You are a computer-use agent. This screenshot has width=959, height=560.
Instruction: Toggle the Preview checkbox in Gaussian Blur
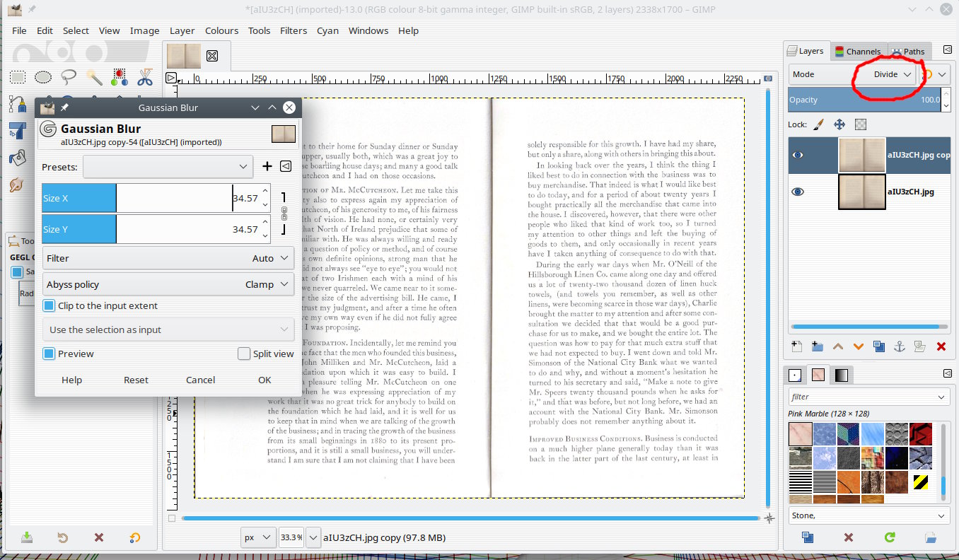49,354
